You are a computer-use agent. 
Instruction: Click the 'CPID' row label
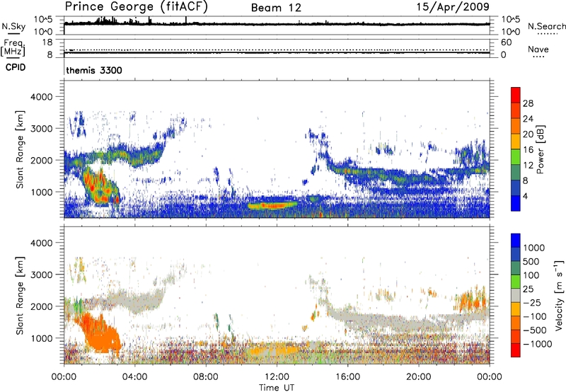pos(16,67)
